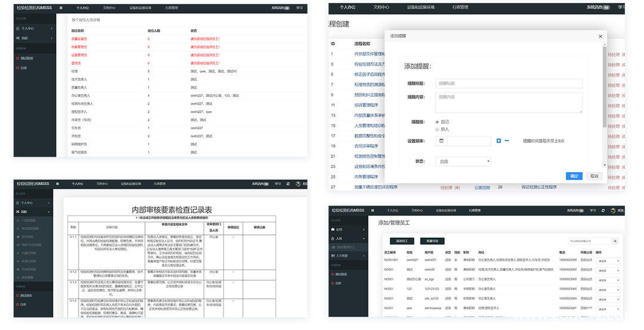Close the 添加提醒 dialog with X
The image size is (644, 330).
tap(600, 36)
